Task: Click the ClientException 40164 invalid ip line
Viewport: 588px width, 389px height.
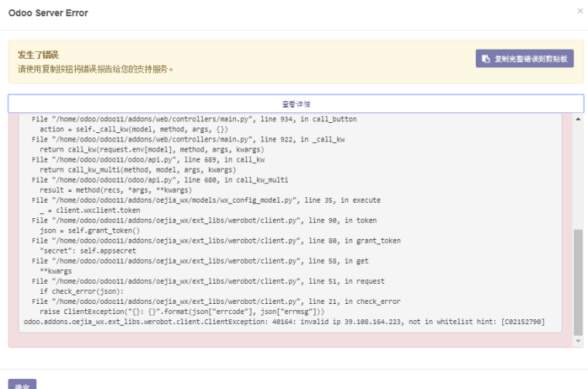Action: 283,321
